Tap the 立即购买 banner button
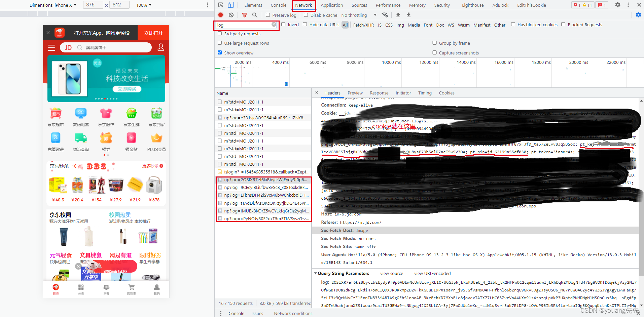Screen dimensions: 644x317 coord(127,89)
